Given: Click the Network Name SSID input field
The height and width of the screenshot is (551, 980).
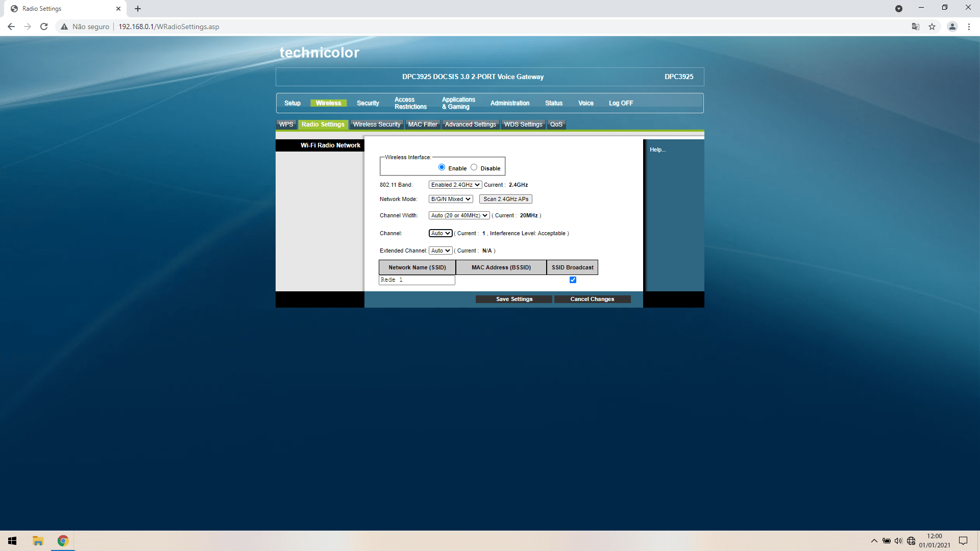Looking at the screenshot, I should [x=418, y=279].
